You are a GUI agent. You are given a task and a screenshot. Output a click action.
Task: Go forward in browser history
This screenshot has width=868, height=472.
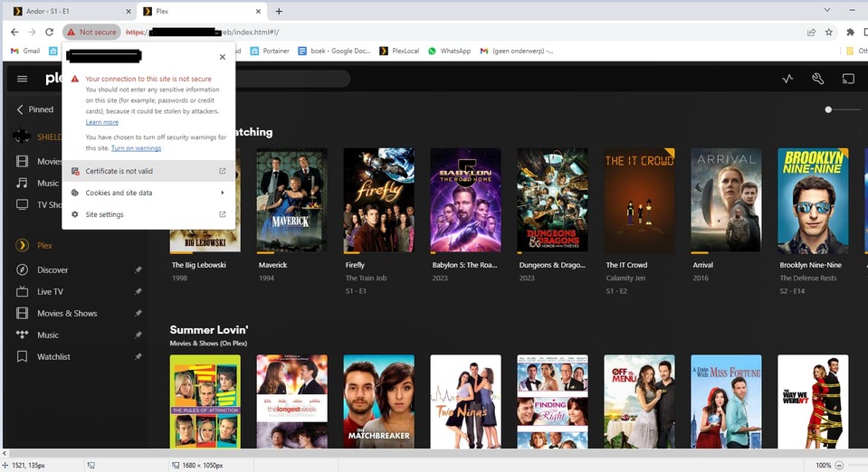(32, 32)
